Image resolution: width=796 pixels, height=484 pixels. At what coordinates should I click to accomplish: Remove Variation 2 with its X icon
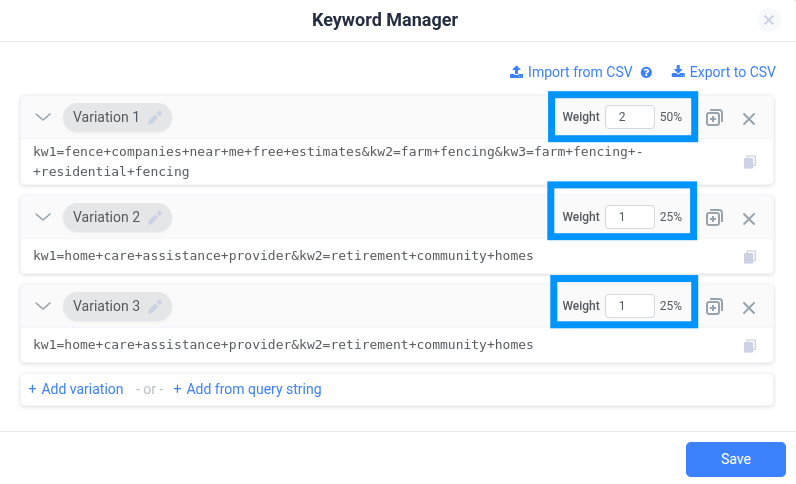pos(749,219)
